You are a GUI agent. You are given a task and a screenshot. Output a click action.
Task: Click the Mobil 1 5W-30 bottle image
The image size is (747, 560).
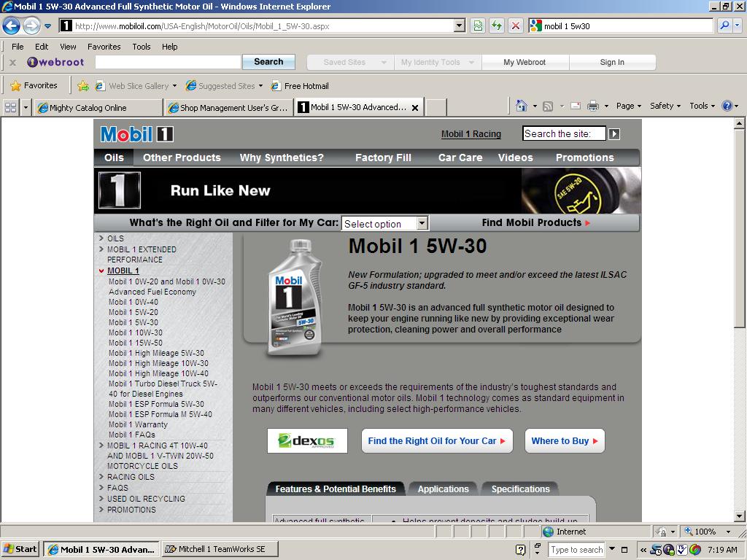[x=295, y=297]
